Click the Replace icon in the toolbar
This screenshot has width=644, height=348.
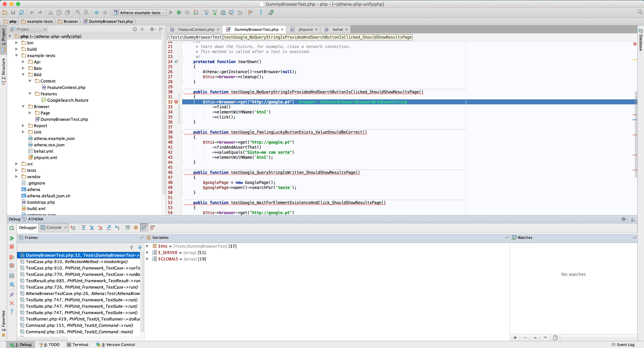pos(86,12)
